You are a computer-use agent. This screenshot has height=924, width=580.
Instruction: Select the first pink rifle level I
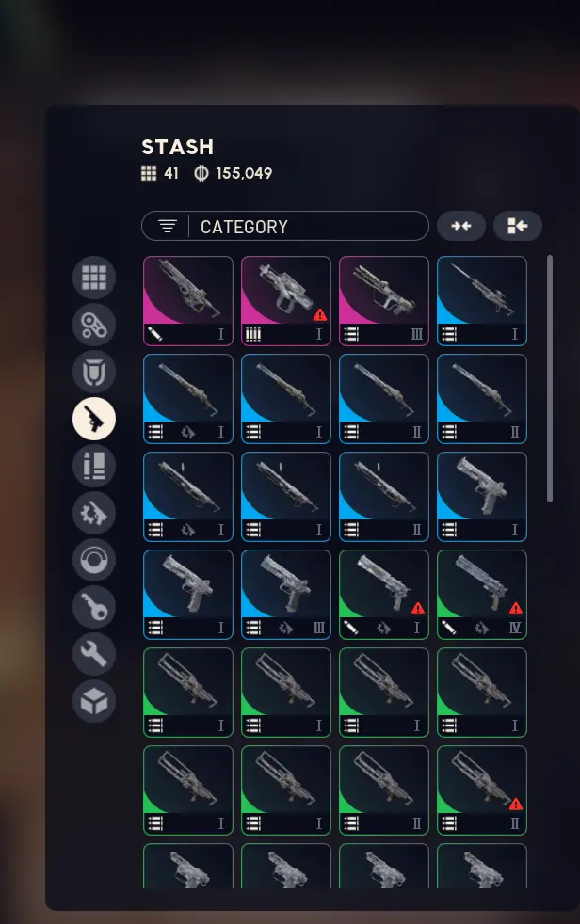188,301
